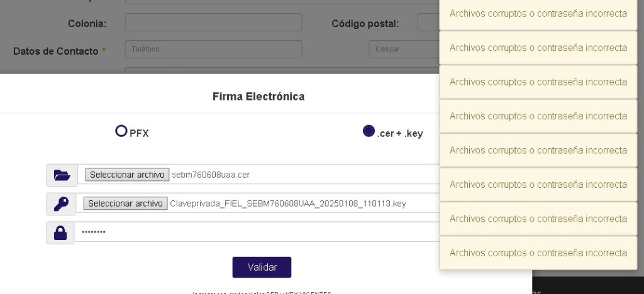Select the PFX radio option
Viewport: 644px width, 294px height.
[x=121, y=131]
